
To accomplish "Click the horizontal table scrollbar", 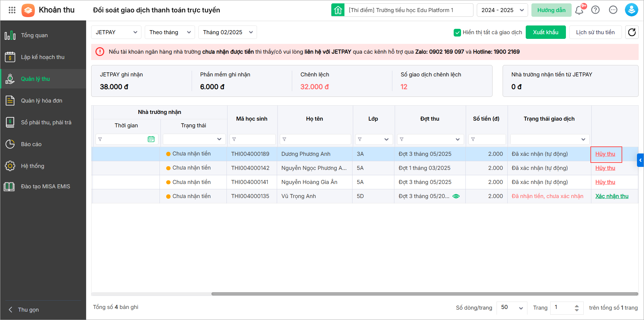I will 424,294.
